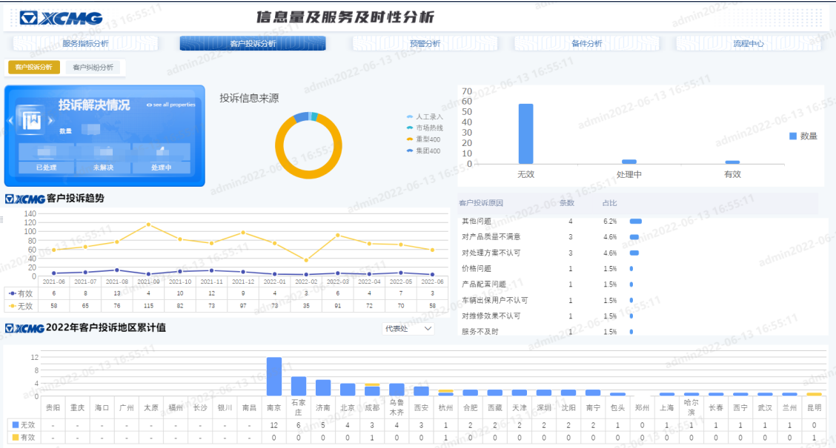Toggle the 无效 series in the regional table
The image size is (836, 448).
23,425
